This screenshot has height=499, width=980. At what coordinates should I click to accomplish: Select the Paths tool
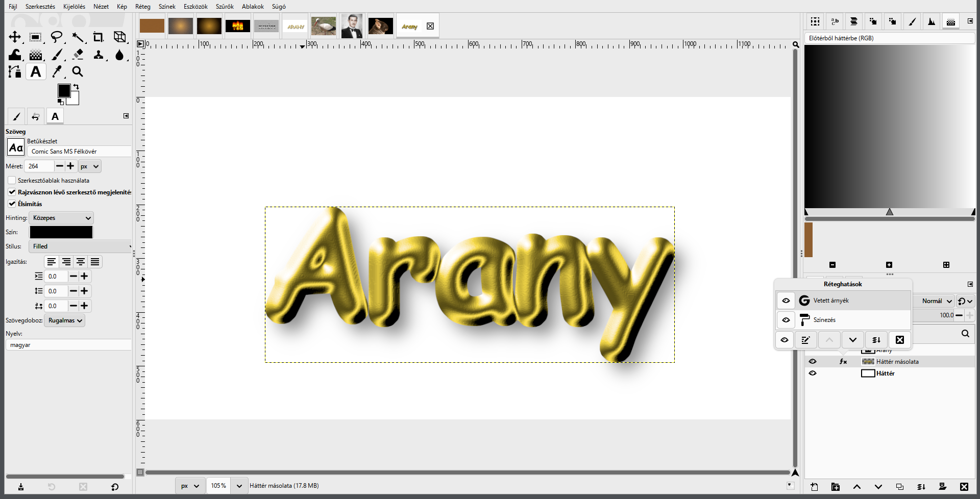tap(15, 72)
